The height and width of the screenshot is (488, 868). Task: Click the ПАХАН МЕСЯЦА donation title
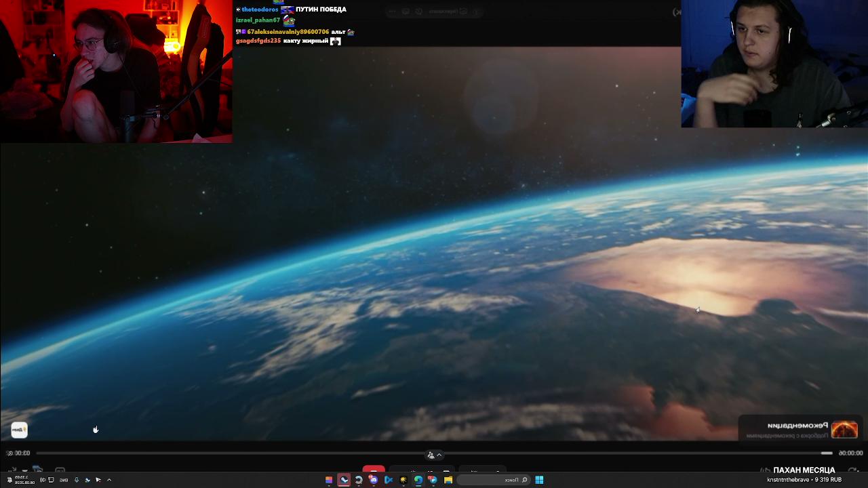(804, 470)
